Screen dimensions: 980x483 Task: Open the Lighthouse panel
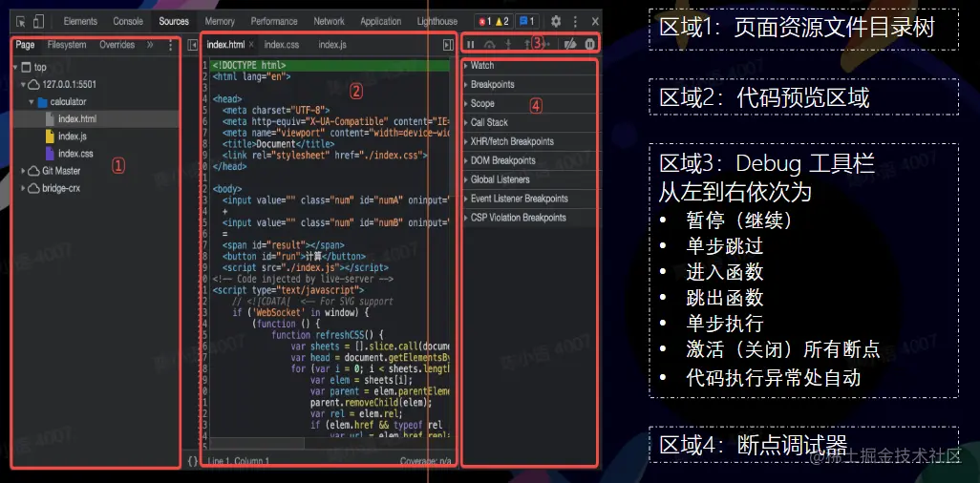coord(437,21)
